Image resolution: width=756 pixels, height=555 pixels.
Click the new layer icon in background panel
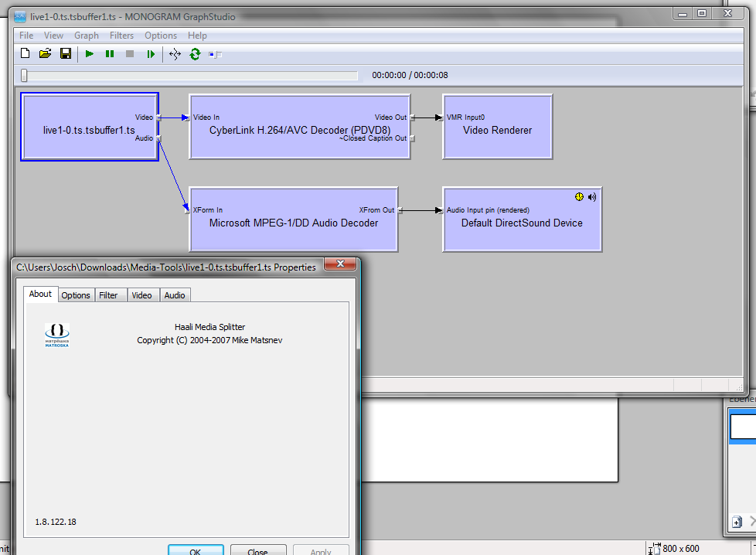(737, 522)
